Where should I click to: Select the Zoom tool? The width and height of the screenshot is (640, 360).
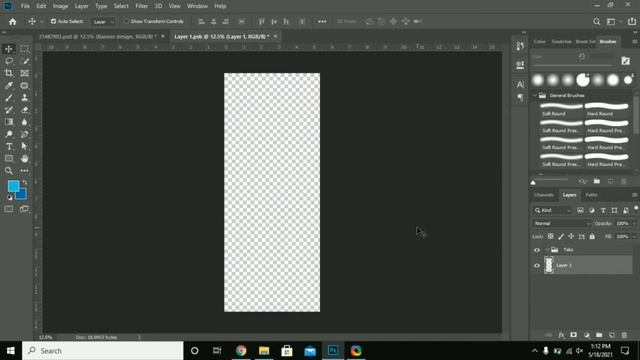click(x=9, y=171)
